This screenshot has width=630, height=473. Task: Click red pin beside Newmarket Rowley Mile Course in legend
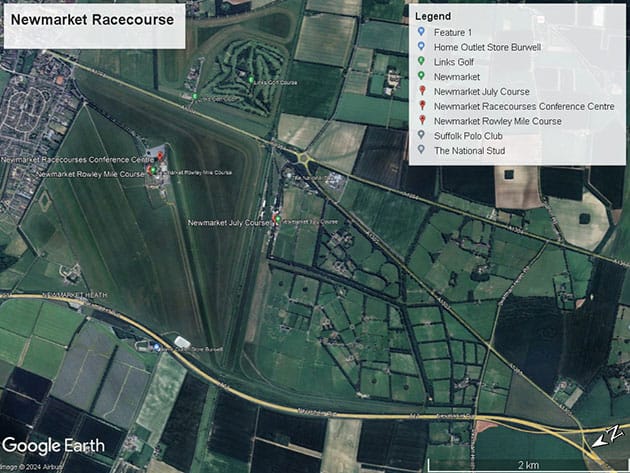point(422,120)
